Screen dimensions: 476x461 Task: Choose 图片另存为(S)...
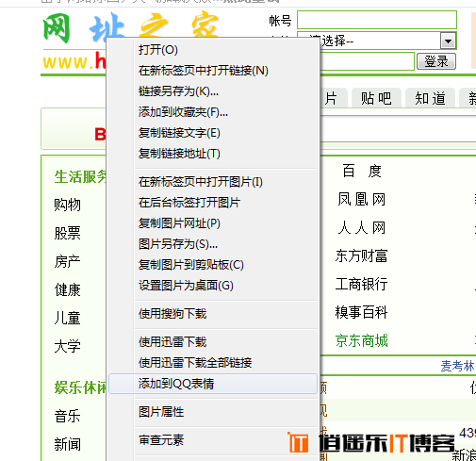point(213,244)
